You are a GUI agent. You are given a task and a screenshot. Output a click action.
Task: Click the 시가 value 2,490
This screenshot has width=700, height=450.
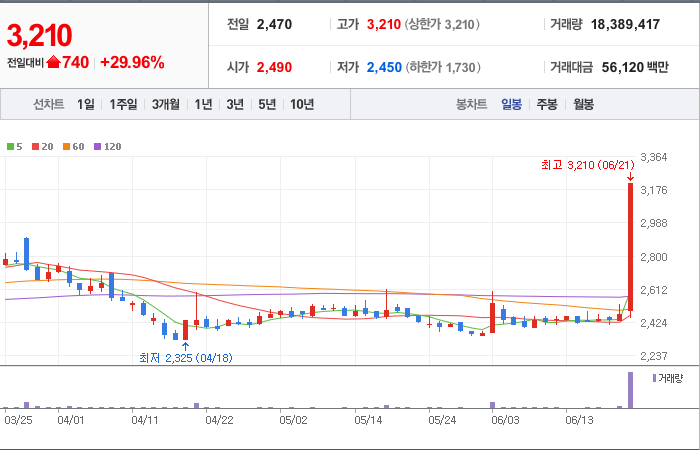pos(274,67)
